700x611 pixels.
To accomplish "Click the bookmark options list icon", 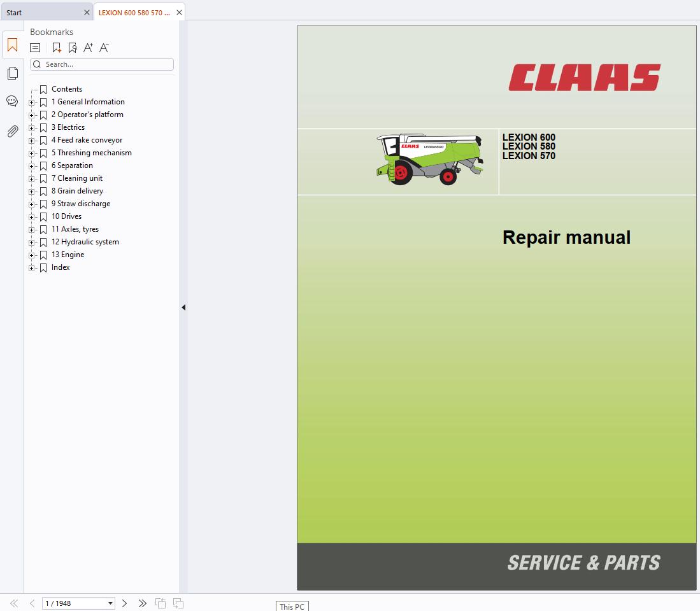I will 35,48.
